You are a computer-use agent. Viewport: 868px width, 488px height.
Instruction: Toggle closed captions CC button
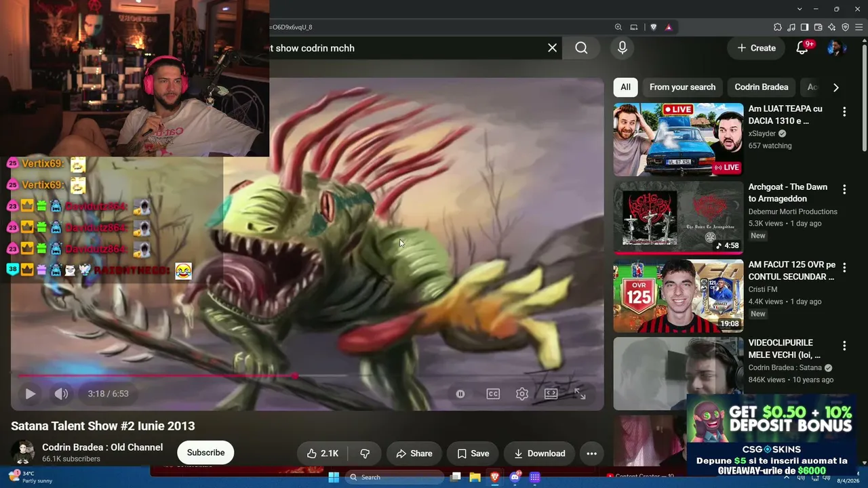click(493, 394)
